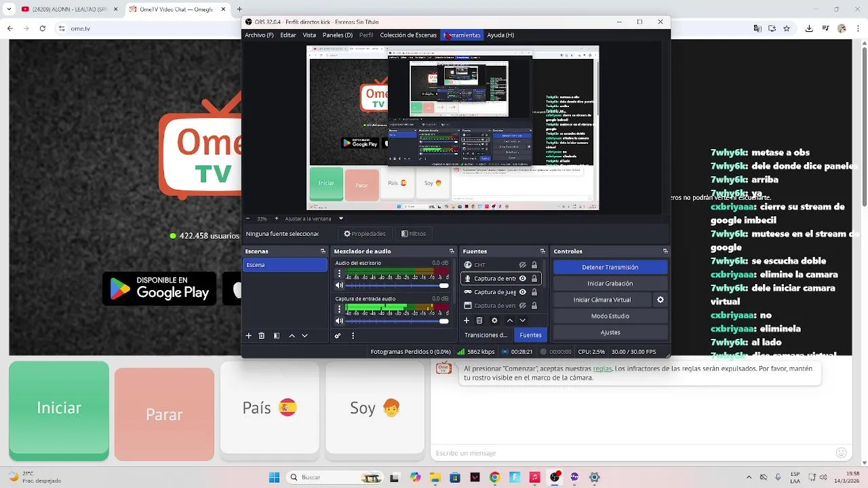Open Propiedades button under preview
This screenshot has height=488, width=868.
click(365, 234)
